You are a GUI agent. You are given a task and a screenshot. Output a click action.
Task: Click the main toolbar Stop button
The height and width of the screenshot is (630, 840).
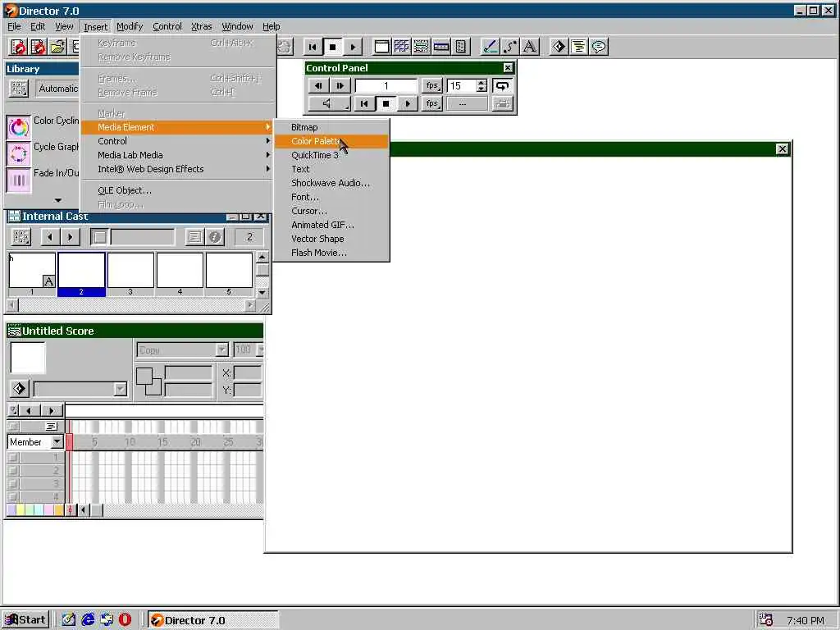(332, 47)
